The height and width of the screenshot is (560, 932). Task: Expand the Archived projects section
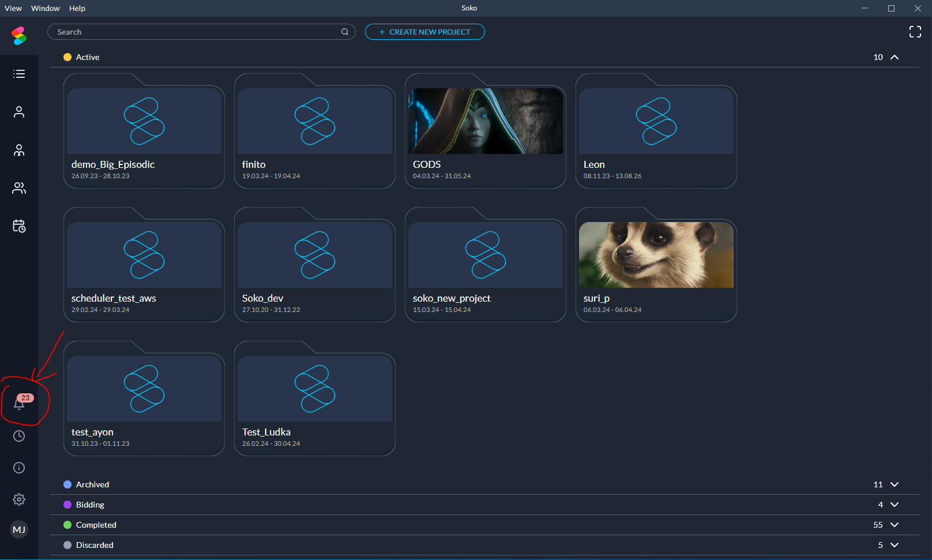tap(895, 484)
